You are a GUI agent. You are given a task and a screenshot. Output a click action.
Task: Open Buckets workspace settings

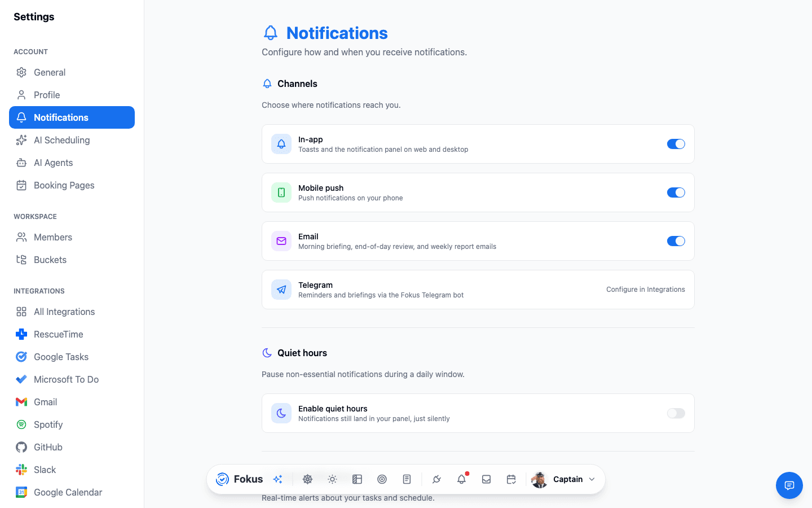coord(72,260)
